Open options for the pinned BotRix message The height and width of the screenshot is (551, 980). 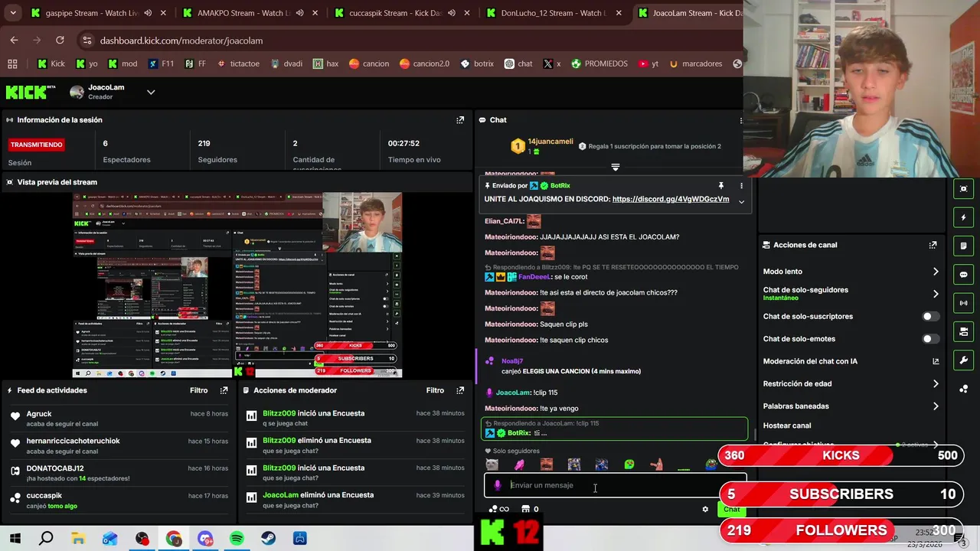(740, 186)
